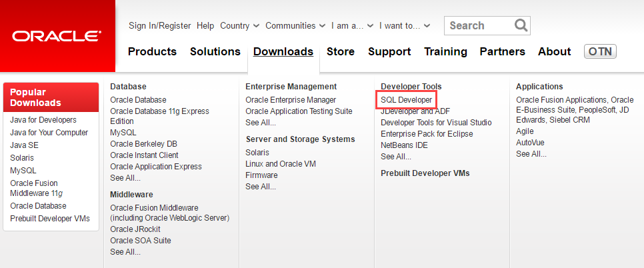This screenshot has height=268, width=644.
Task: Click See All under Database
Action: (x=125, y=178)
